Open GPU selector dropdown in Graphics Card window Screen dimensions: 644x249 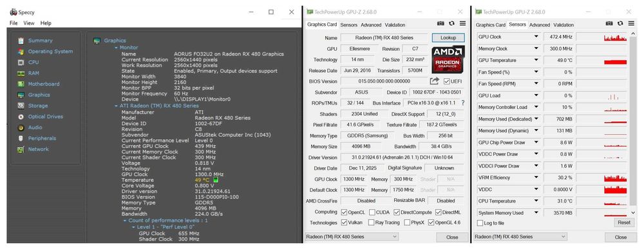tap(351, 237)
